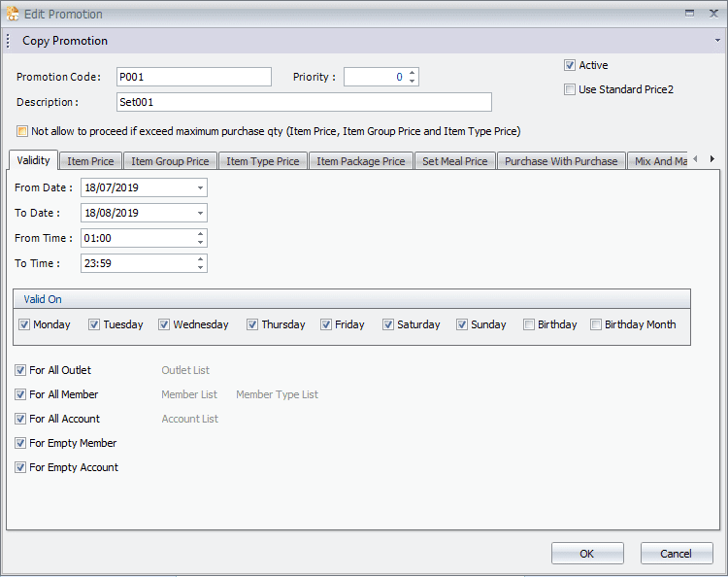Open the From Date dropdown calendar
The height and width of the screenshot is (577, 728).
(x=200, y=187)
